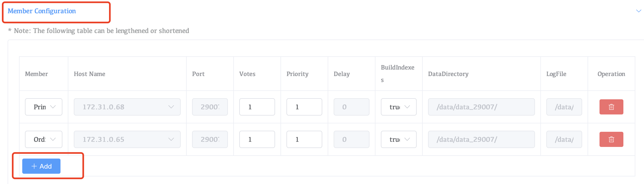The image size is (644, 184).
Task: Open BuildIndexes dropdown in first row
Action: (398, 107)
